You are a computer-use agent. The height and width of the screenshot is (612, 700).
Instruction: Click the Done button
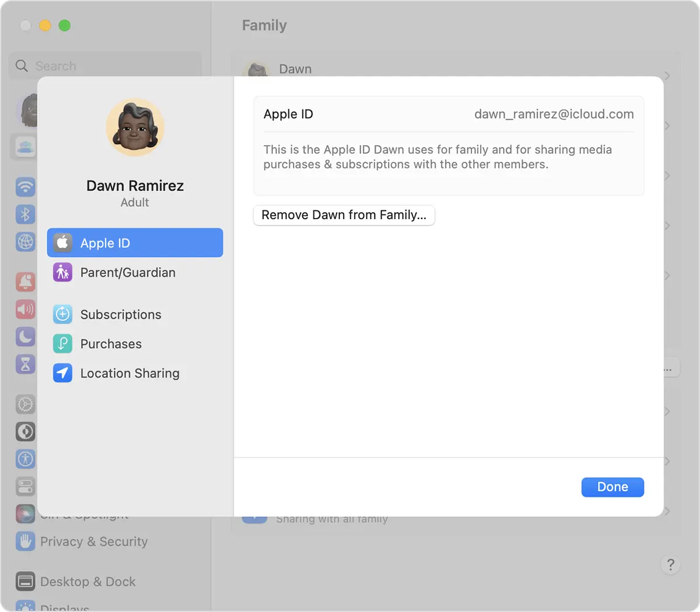click(612, 487)
